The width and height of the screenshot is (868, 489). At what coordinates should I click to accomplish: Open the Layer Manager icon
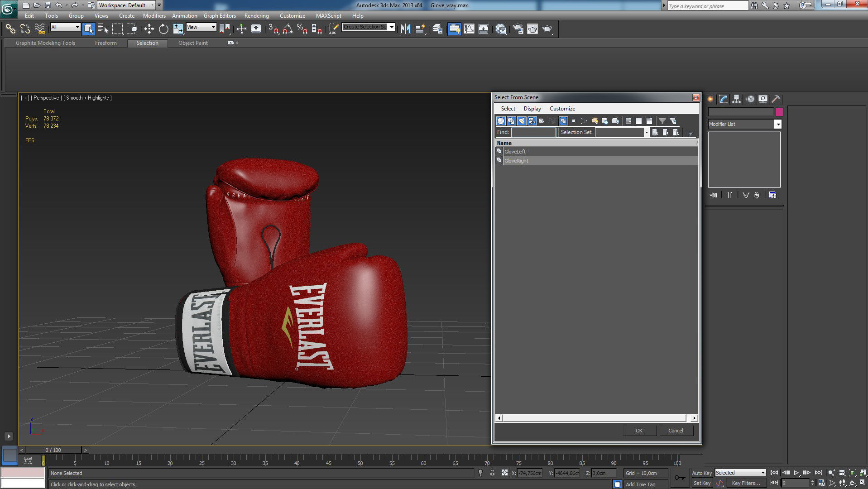pos(437,29)
